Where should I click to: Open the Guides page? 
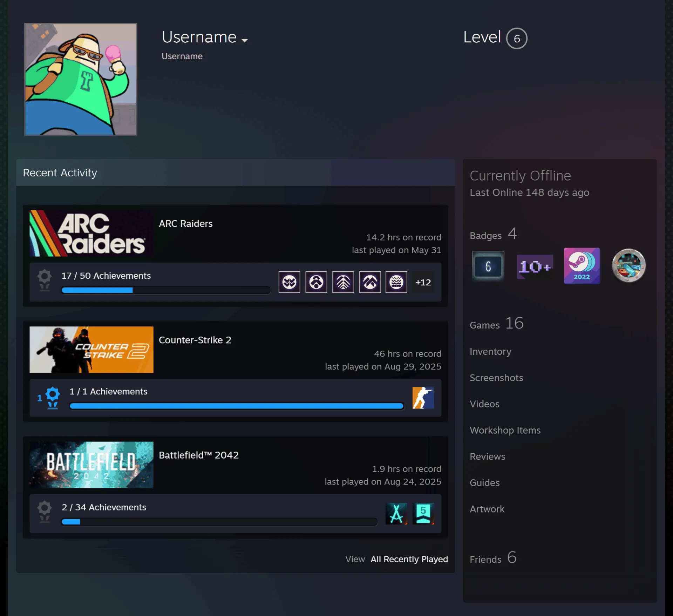[484, 483]
